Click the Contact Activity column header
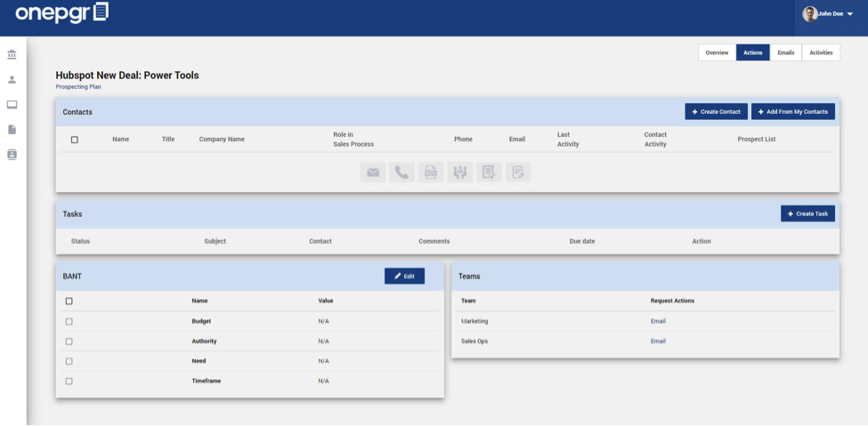This screenshot has height=426, width=868. (655, 140)
